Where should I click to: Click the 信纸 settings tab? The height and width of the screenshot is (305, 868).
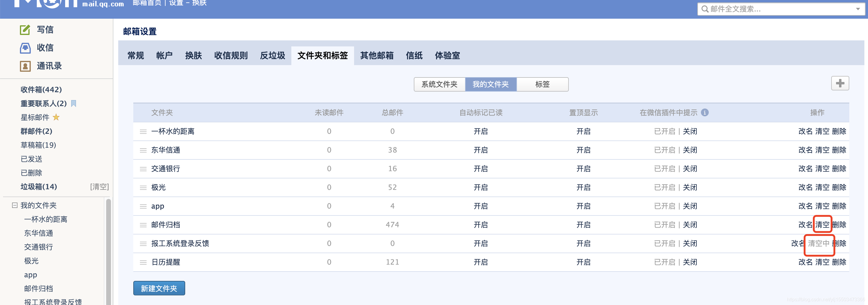414,55
